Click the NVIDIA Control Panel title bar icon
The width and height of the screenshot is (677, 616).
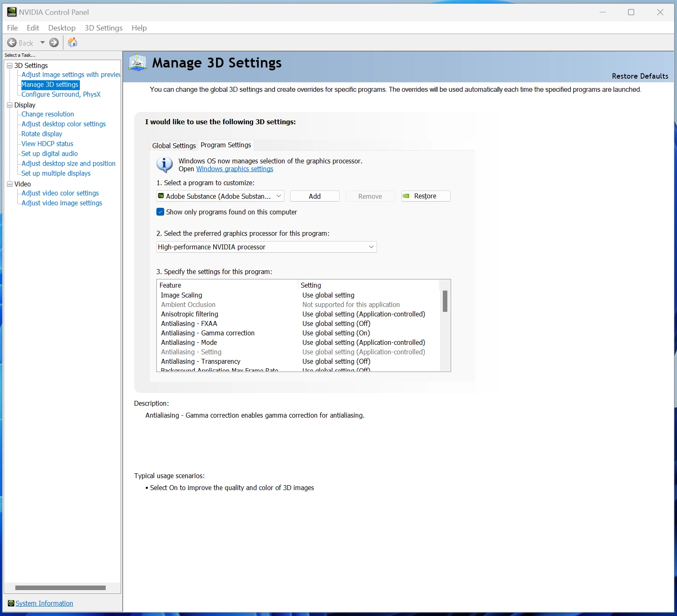coord(12,12)
